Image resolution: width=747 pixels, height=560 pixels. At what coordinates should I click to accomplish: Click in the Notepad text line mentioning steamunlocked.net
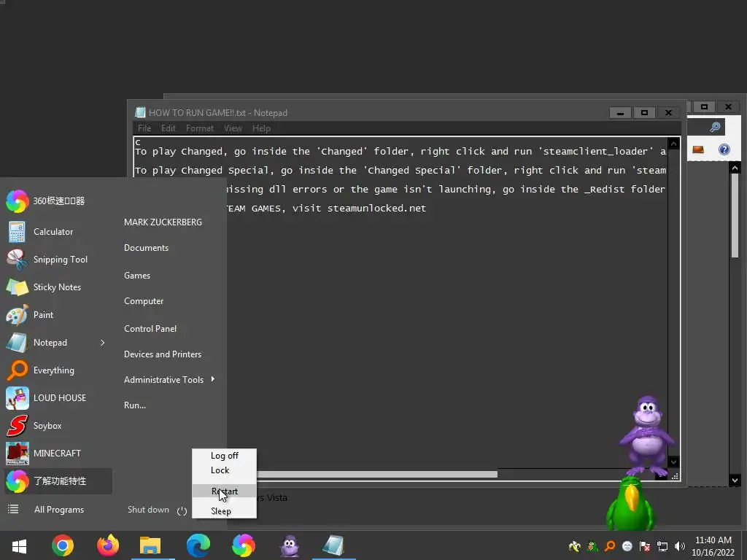(326, 209)
